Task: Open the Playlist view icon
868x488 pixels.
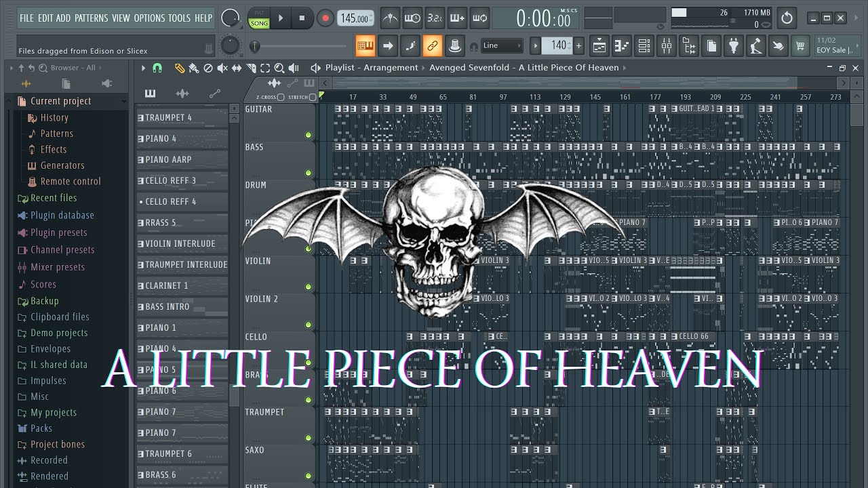Action: click(x=599, y=45)
